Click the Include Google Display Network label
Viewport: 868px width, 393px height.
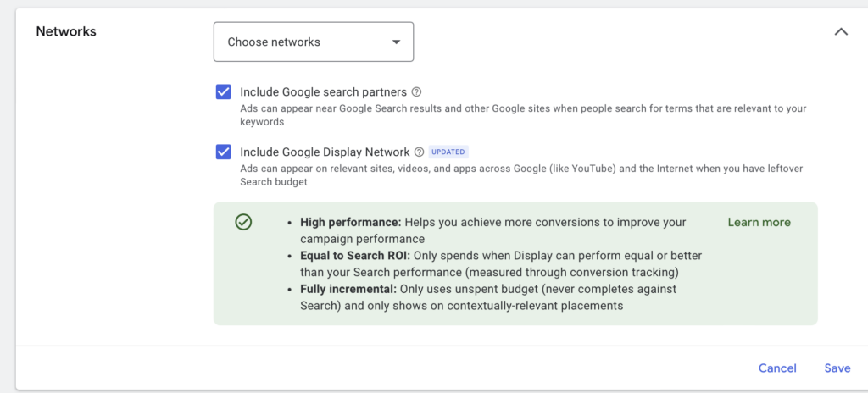pyautogui.click(x=325, y=152)
